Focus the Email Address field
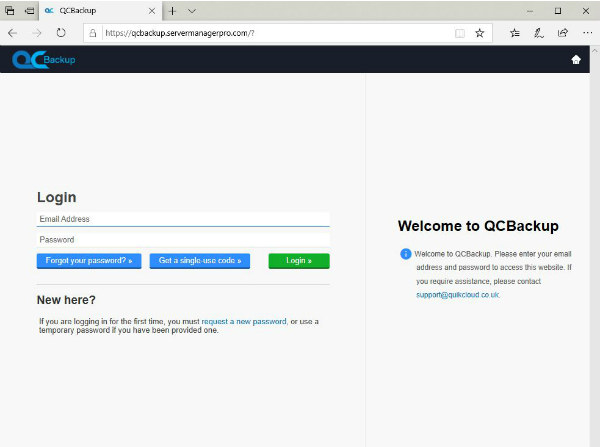 click(x=183, y=219)
